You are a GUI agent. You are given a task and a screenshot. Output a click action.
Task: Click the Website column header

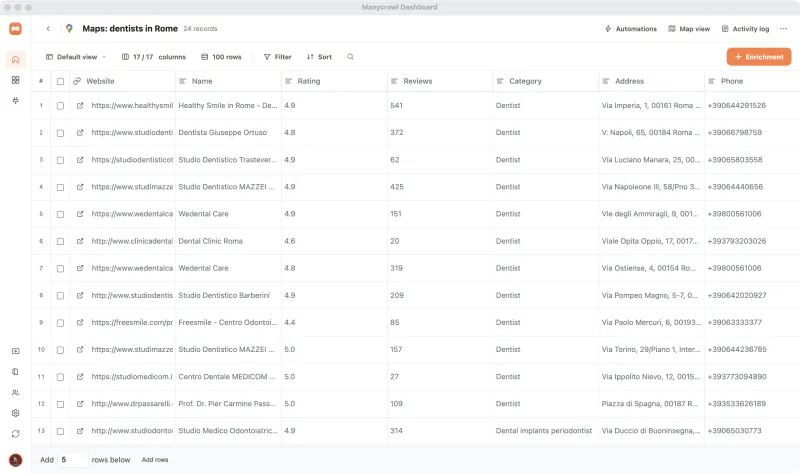[122, 81]
